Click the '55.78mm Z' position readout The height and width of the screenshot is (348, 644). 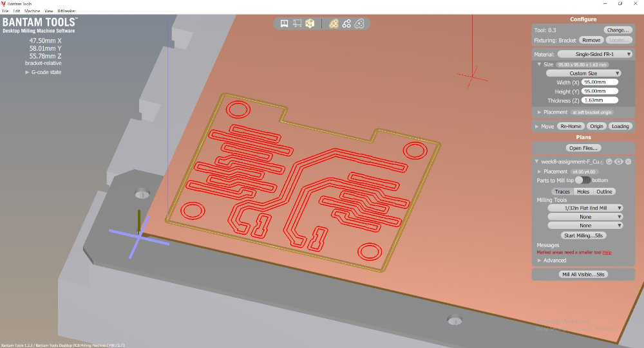45,56
